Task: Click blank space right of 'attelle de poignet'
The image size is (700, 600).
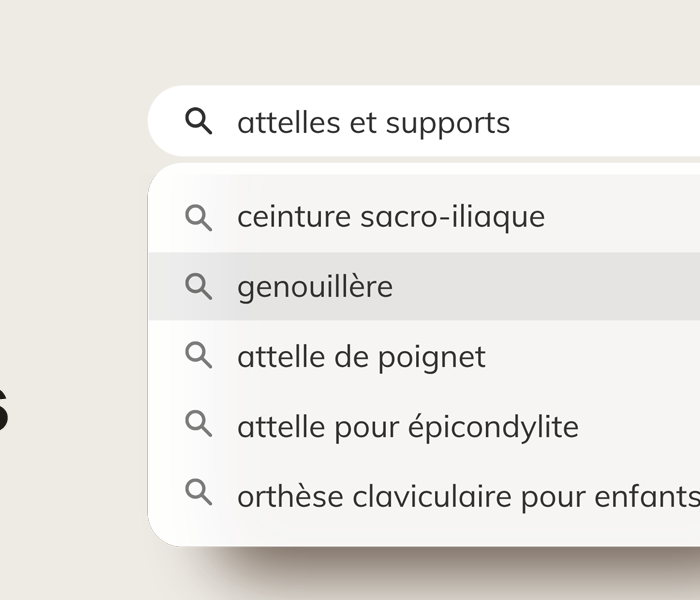Action: click(594, 356)
